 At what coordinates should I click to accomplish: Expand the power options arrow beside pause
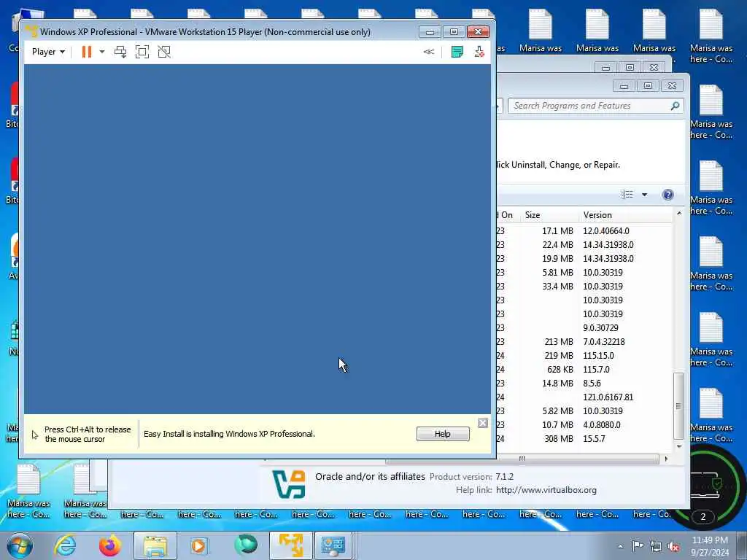tap(102, 52)
